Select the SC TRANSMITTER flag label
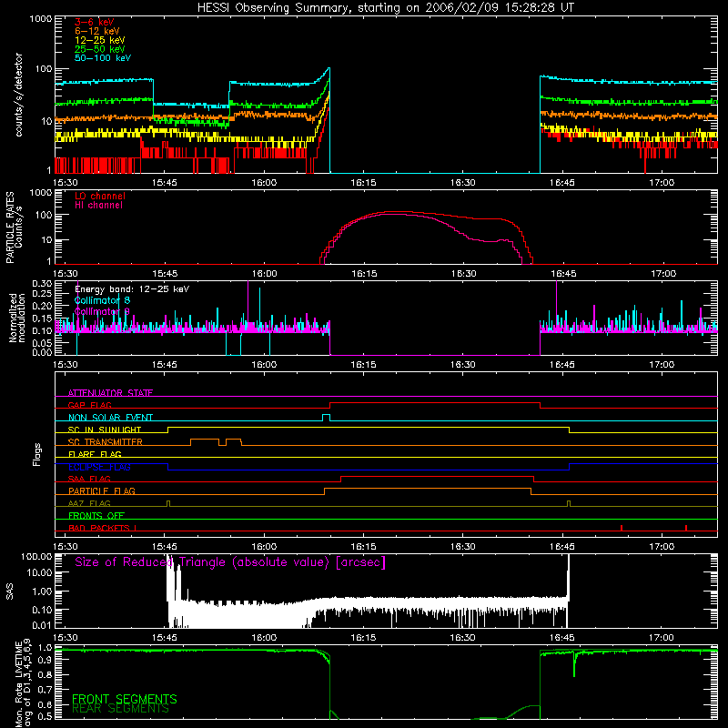This screenshot has width=728, height=728. [106, 442]
